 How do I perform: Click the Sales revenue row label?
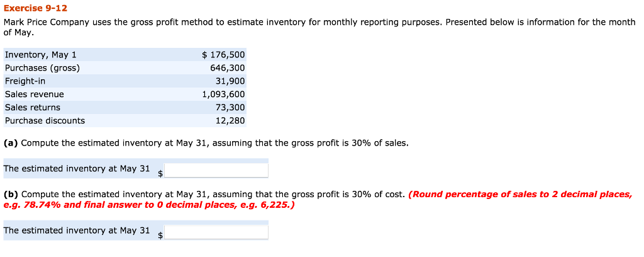[x=34, y=94]
